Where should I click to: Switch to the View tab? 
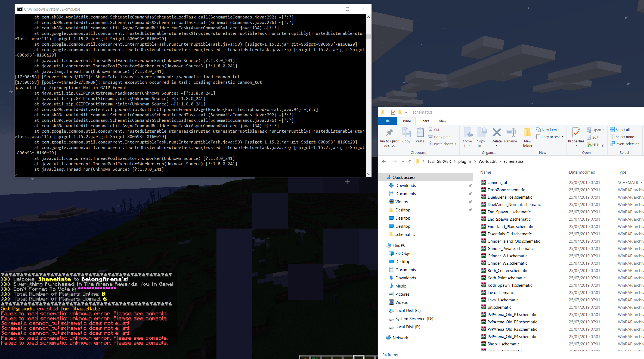(442, 121)
